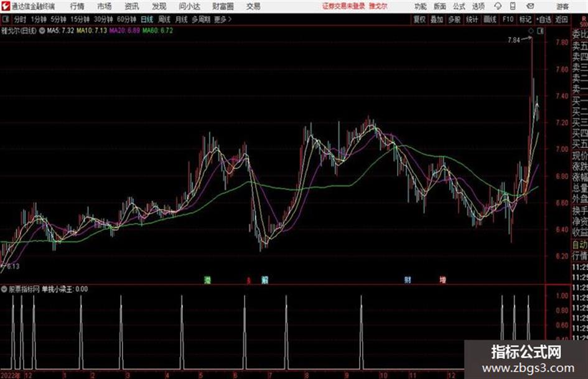Click the 叠加 overlay button
This screenshot has width=588, height=379.
(437, 19)
